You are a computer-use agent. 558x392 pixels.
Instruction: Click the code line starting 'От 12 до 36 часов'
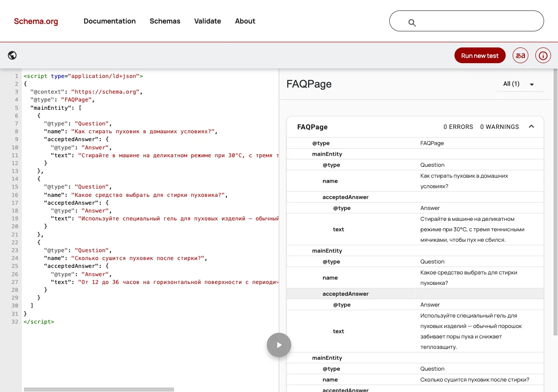165,282
